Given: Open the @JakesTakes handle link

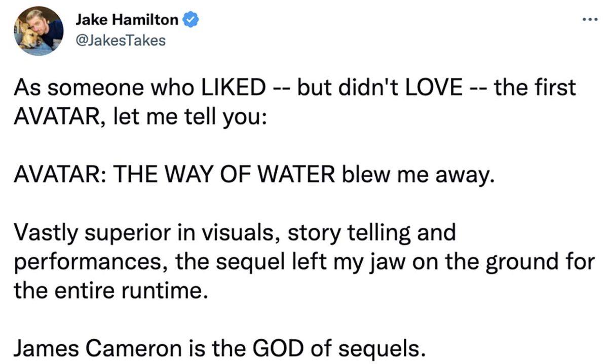Looking at the screenshot, I should (x=120, y=39).
